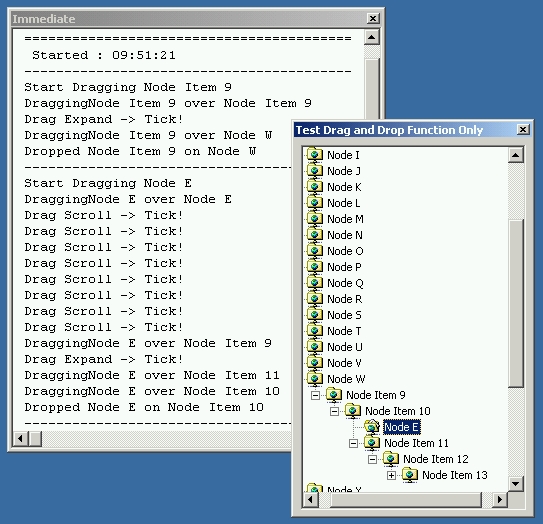Click the folder icon beside Node M
This screenshot has height=524, width=543.
click(315, 219)
